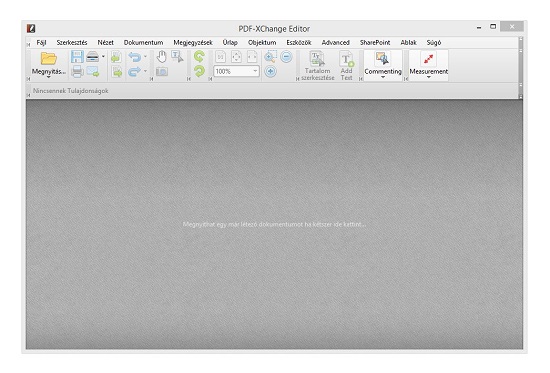Open the zoom level dropdown arrow
The height and width of the screenshot is (373, 550).
coord(255,71)
